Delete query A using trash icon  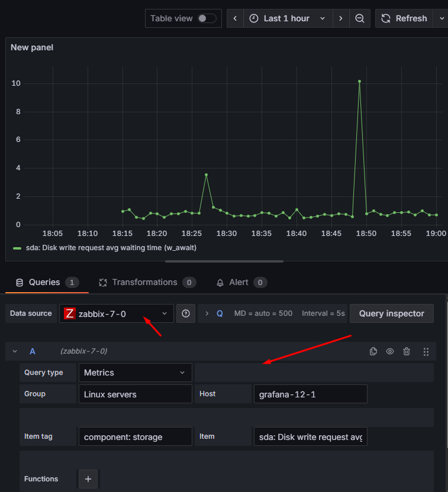(x=407, y=351)
